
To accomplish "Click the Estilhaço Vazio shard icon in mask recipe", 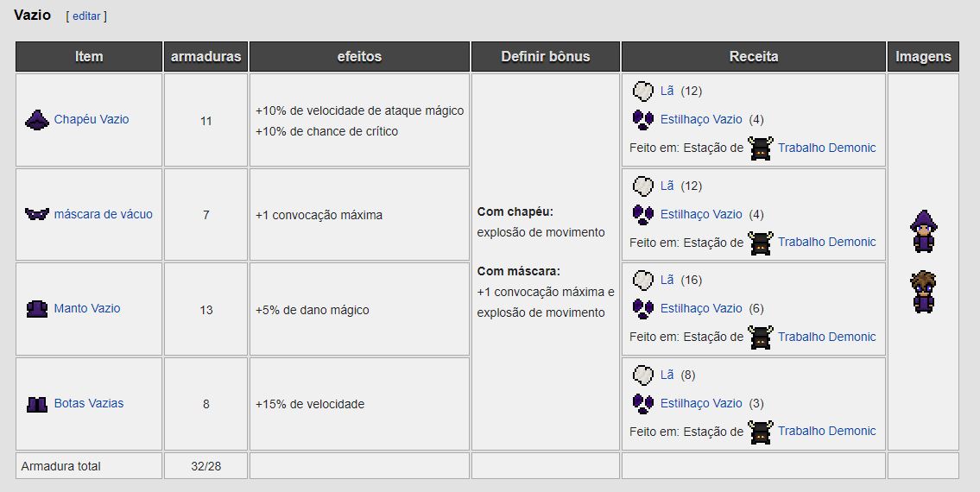I will coord(643,214).
